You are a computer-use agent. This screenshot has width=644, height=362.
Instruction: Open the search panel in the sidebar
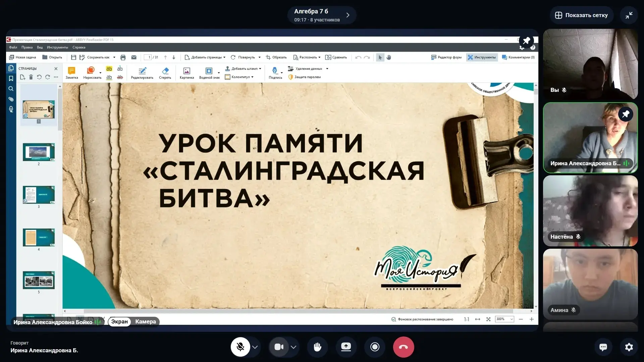[11, 89]
